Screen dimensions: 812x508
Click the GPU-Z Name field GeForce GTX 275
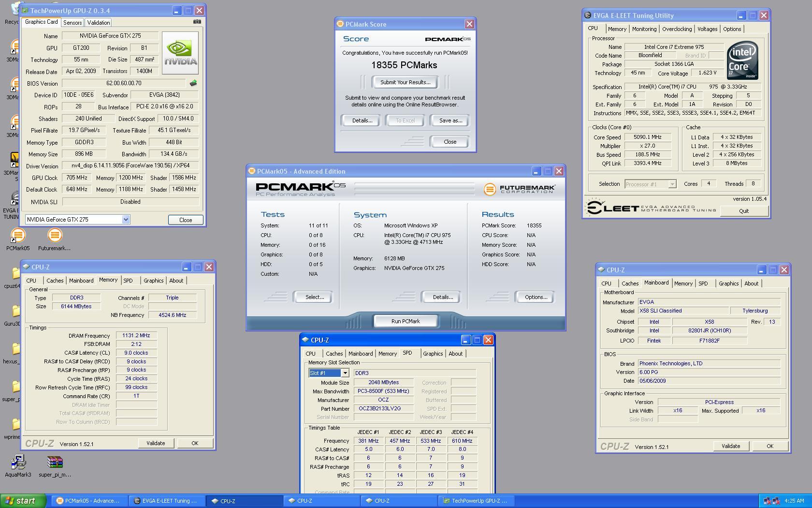tap(110, 36)
